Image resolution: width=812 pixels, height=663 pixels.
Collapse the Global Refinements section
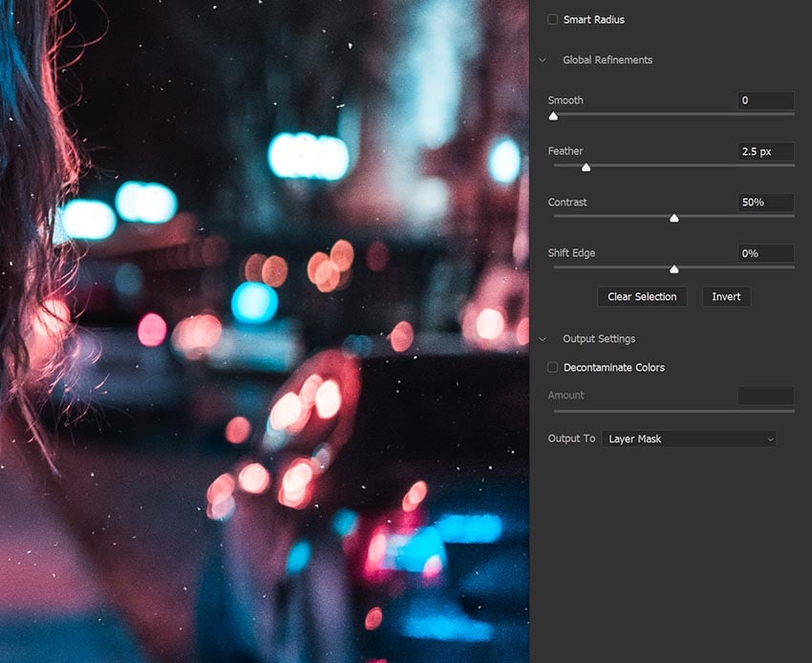click(543, 60)
